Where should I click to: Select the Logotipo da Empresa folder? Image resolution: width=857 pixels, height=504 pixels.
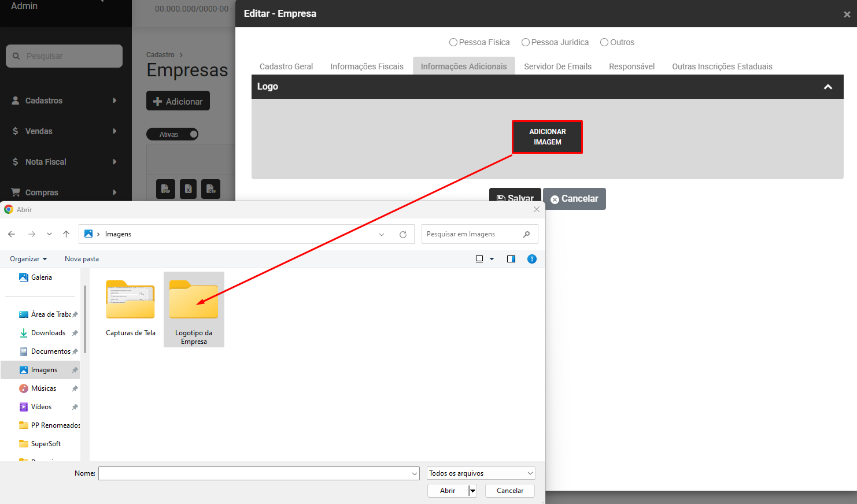coord(194,310)
